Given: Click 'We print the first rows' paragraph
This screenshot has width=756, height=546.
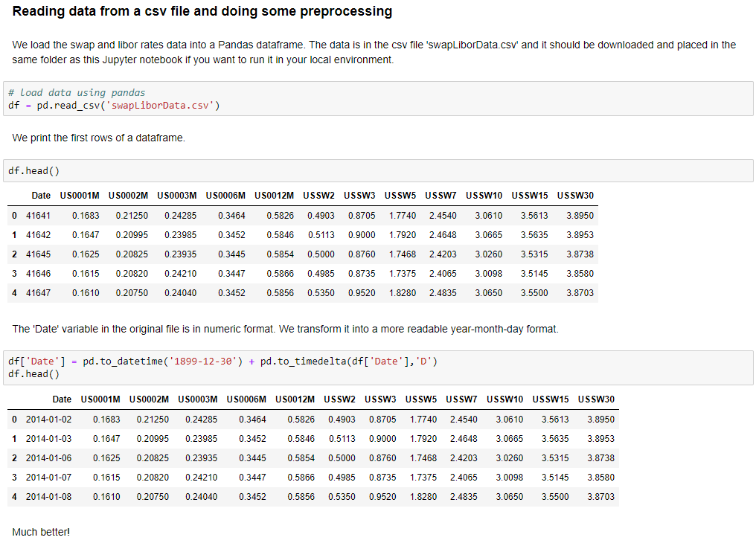Looking at the screenshot, I should click(x=98, y=138).
